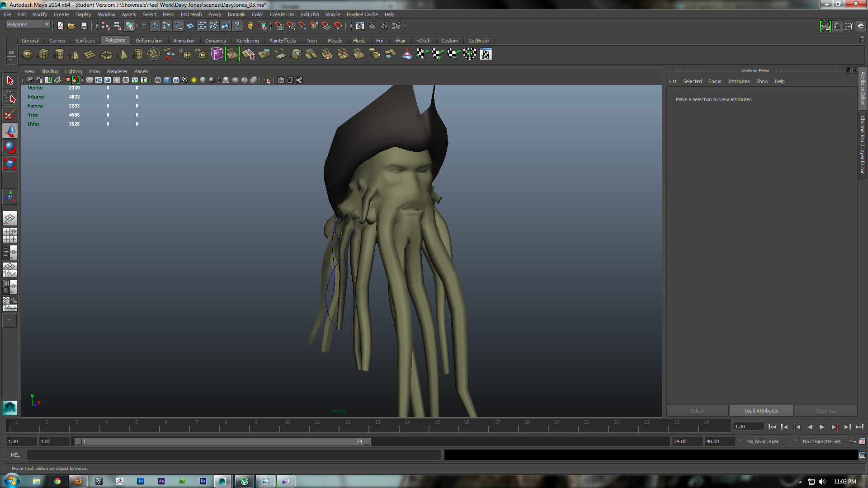Expand the selection mask collapsed arrow in status line
Viewport: 868px width, 488px height.
pyautogui.click(x=144, y=26)
